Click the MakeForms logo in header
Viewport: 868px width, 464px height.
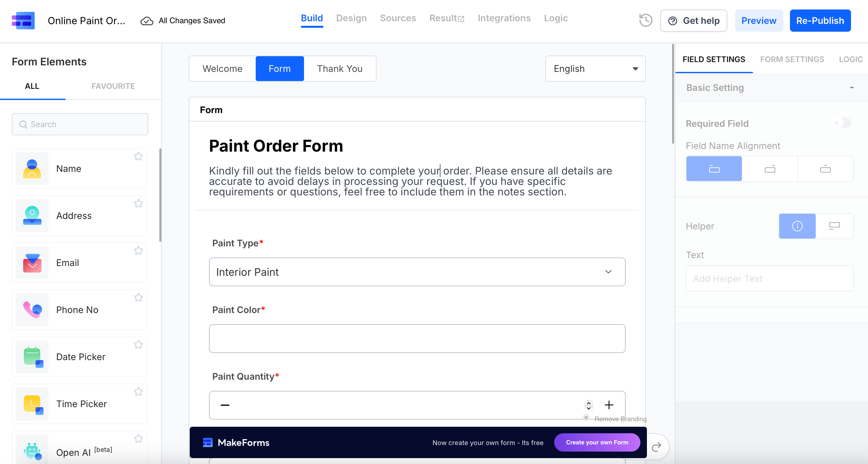(23, 20)
